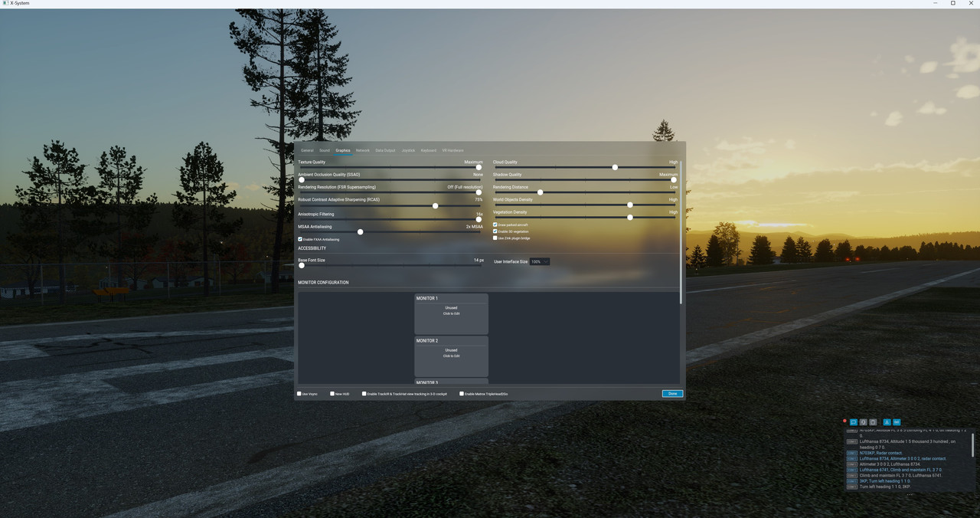Click the Ambient Occlusion Quality slider handle

301,179
